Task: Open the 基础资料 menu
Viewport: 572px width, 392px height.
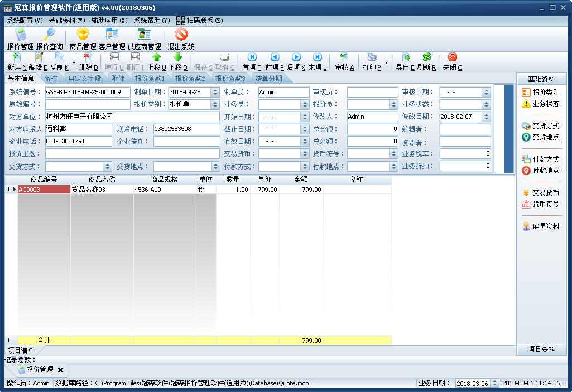Action: 67,21
